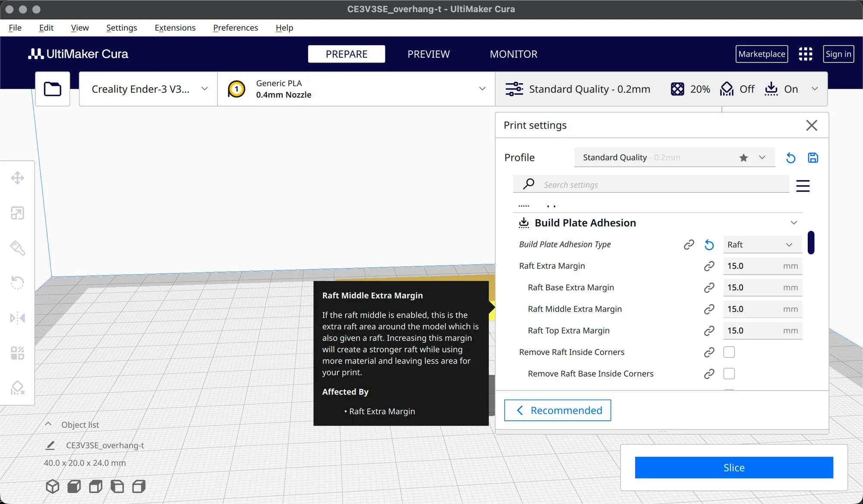
Task: Switch to the PREVIEW stage tab
Action: pos(428,54)
